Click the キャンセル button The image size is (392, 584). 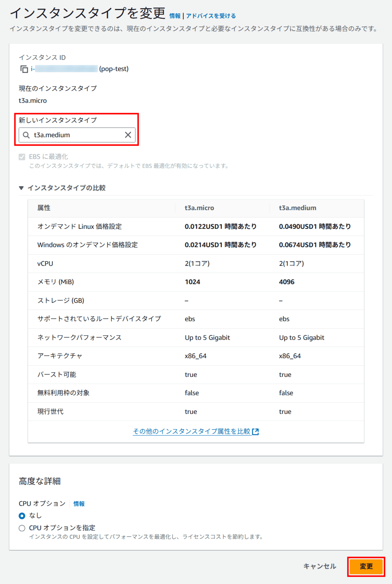[x=320, y=566]
